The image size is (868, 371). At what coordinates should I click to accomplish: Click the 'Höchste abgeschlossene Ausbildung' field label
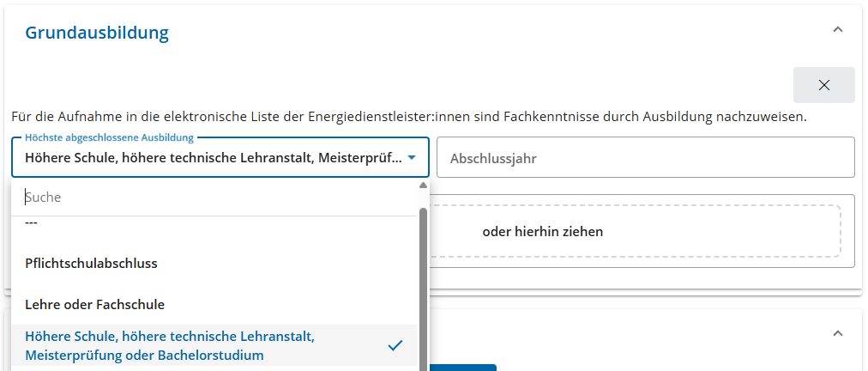point(109,137)
